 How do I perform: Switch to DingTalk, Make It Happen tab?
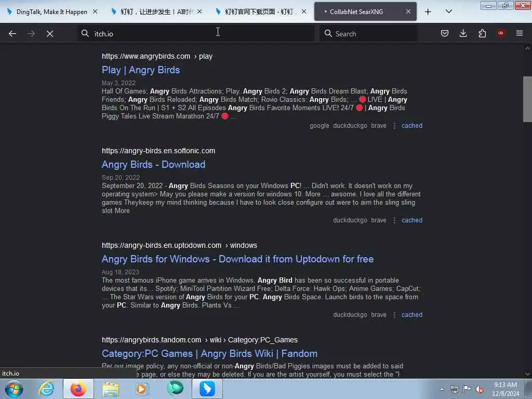pos(51,11)
